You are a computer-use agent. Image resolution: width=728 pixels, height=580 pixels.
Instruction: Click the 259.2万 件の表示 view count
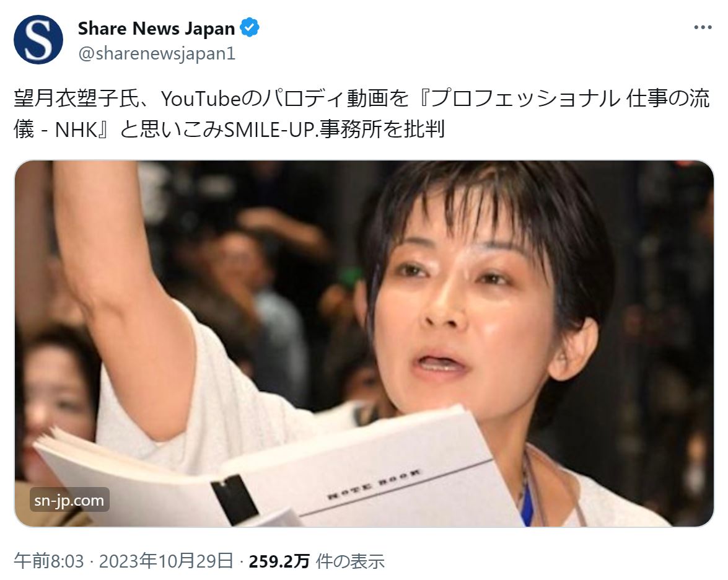coord(317,561)
